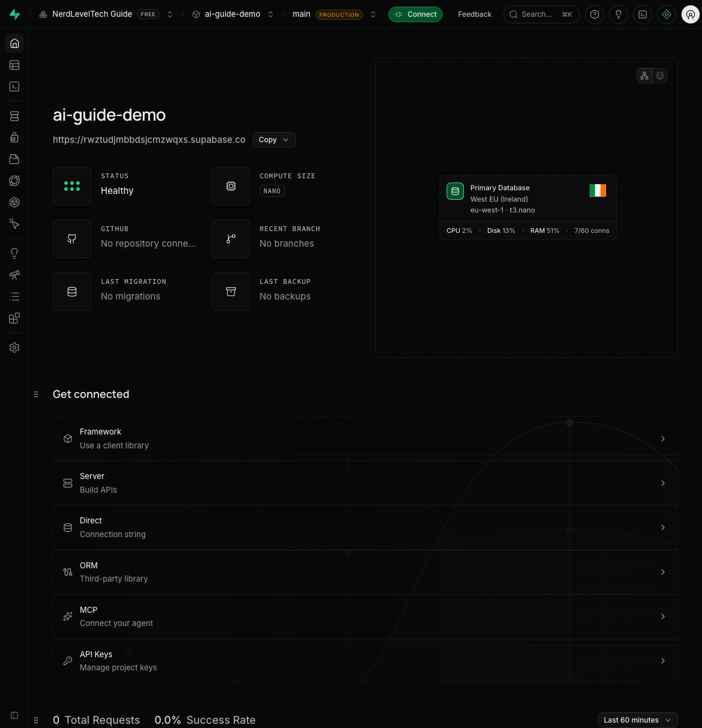Image resolution: width=702 pixels, height=728 pixels.
Task: Open the Database sidebar icon
Action: (x=14, y=116)
